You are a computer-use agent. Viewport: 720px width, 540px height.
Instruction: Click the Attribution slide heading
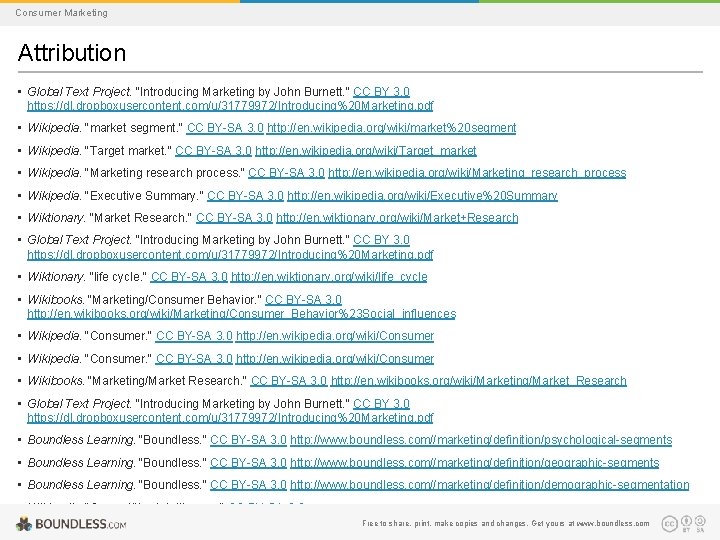[x=72, y=52]
